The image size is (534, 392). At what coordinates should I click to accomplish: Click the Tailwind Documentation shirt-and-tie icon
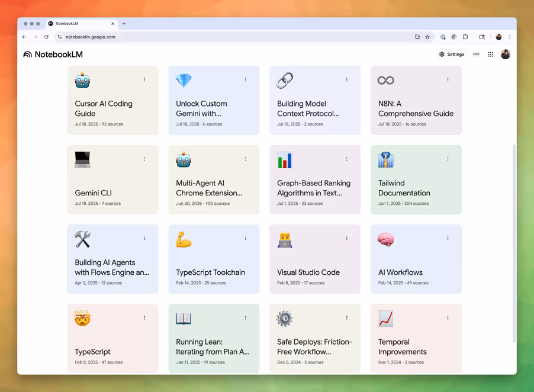[x=385, y=160]
